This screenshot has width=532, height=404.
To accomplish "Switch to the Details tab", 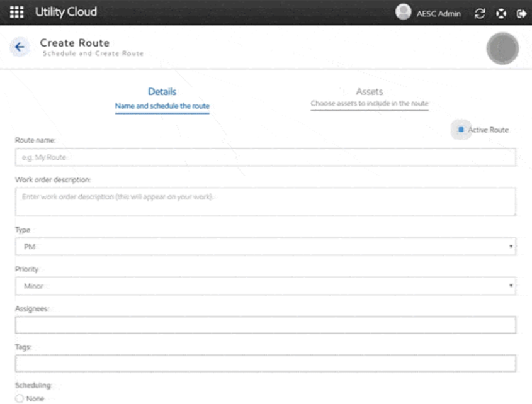I will (162, 98).
